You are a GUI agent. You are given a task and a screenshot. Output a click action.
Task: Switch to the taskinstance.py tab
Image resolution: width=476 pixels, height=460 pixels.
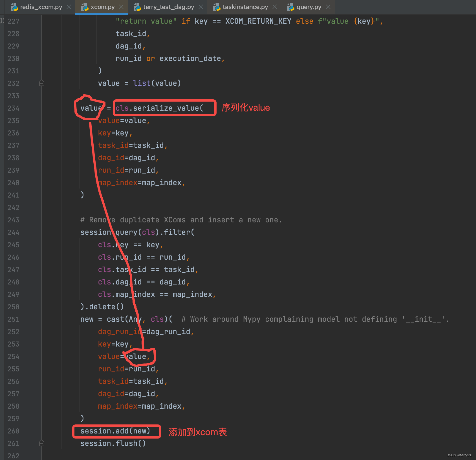coord(245,7)
